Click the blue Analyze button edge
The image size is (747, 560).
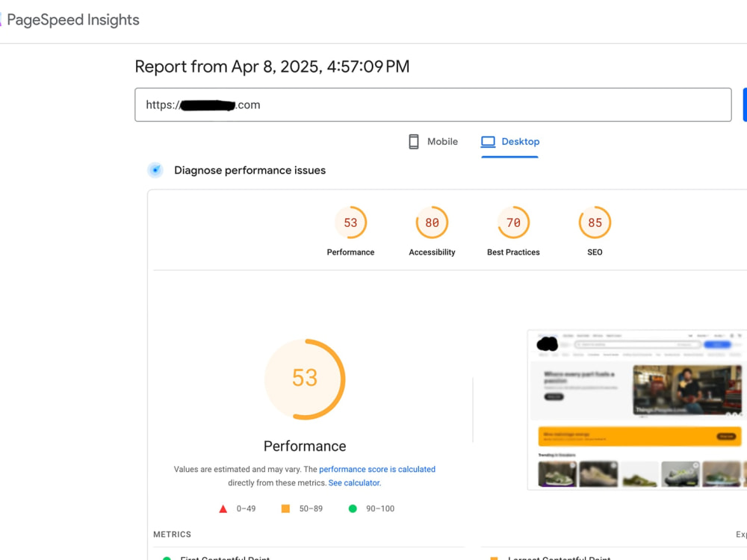tap(745, 105)
